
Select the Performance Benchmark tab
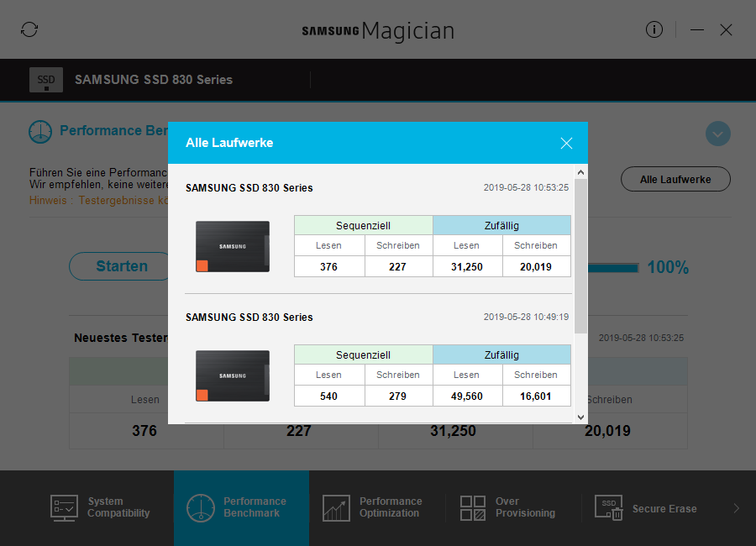[x=241, y=508]
